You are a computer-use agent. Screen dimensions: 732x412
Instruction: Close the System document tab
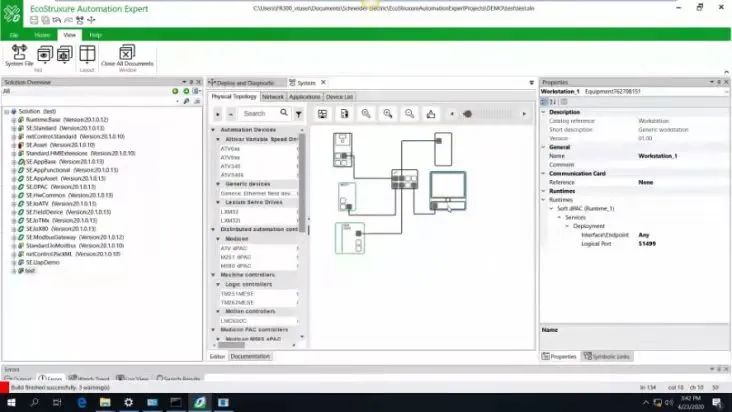pos(324,83)
